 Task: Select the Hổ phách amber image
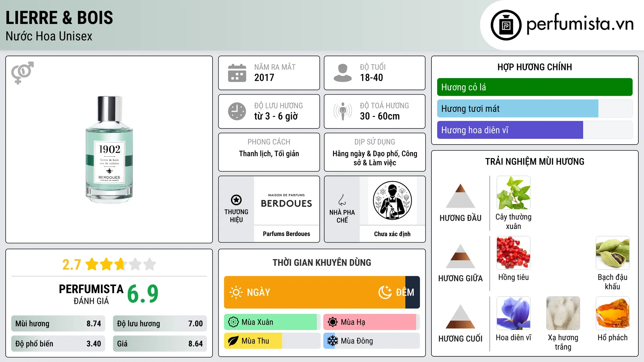613,313
